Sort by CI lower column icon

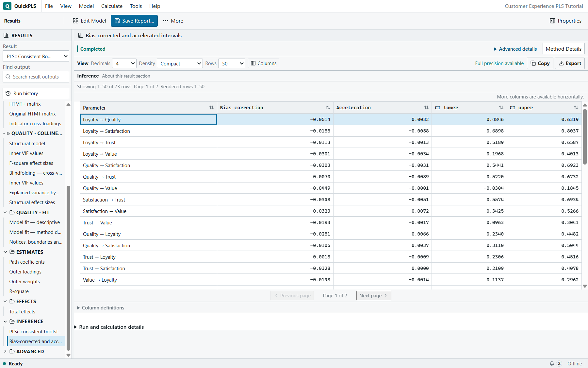click(501, 108)
